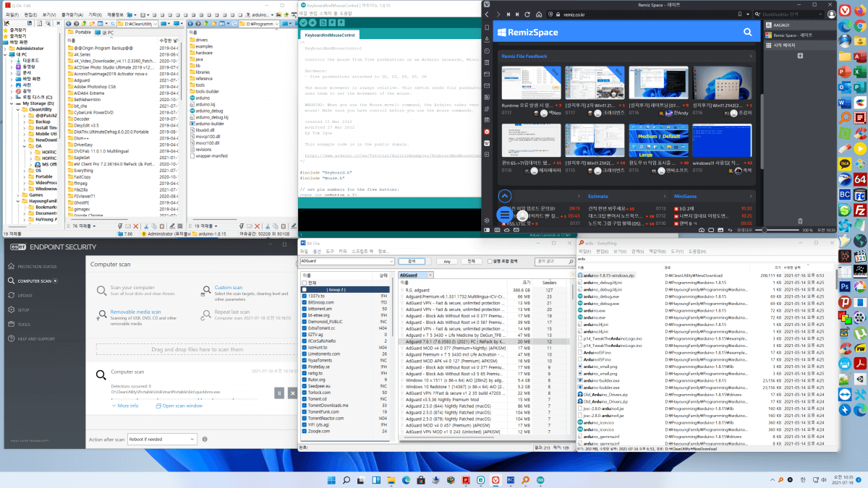Toggle 설명 포함 검색 checkbox in Bit Che
This screenshot has width=868, height=488.
(x=490, y=261)
